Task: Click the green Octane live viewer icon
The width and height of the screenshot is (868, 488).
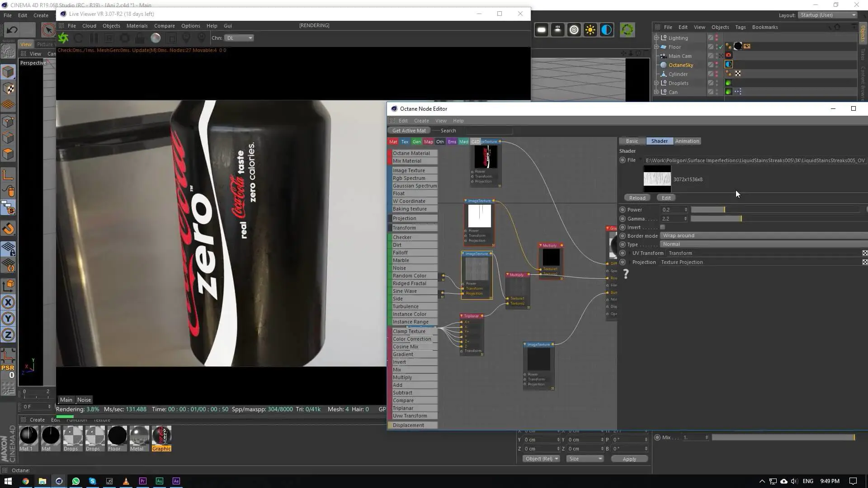Action: 627,30
